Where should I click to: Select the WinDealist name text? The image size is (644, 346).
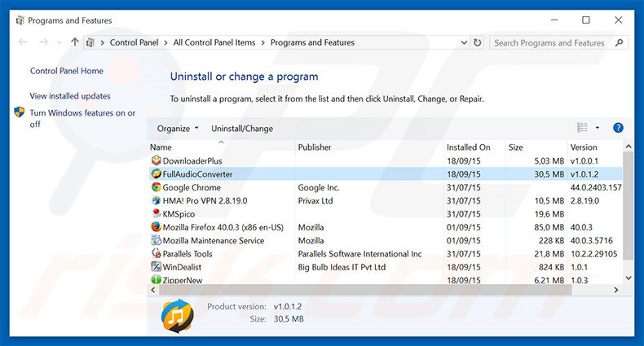click(182, 267)
